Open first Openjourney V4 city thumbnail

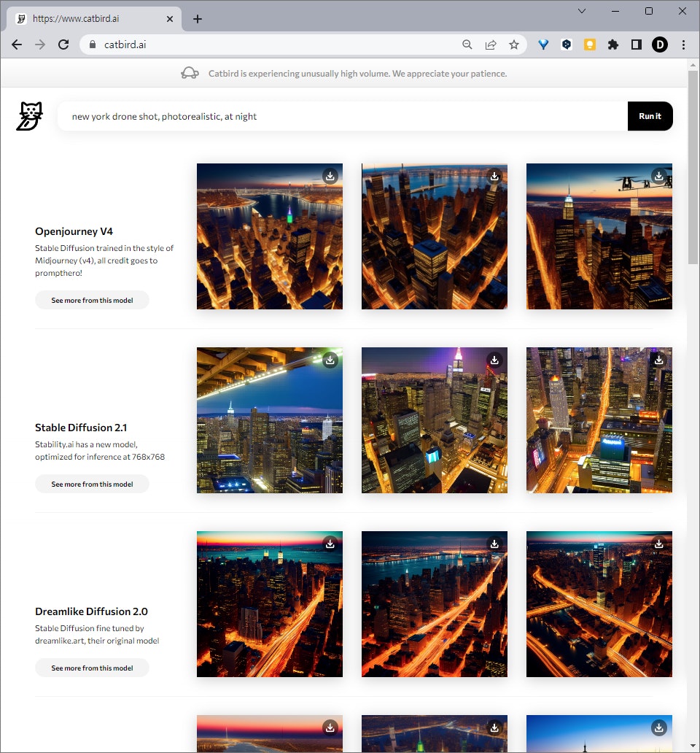coord(270,236)
